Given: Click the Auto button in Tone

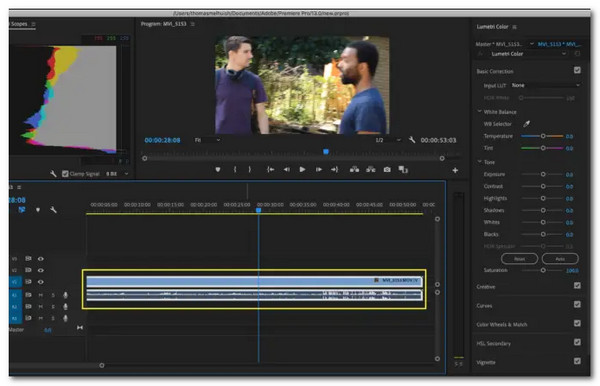Looking at the screenshot, I should [x=560, y=259].
